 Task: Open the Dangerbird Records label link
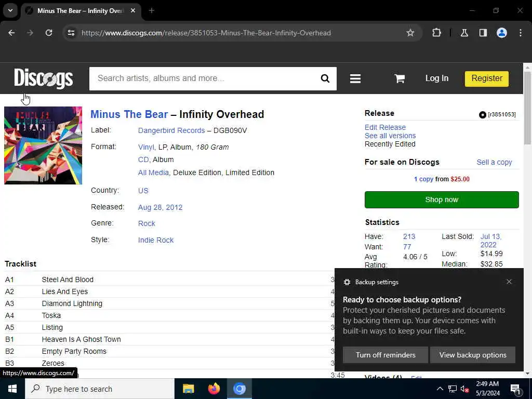[171, 130]
